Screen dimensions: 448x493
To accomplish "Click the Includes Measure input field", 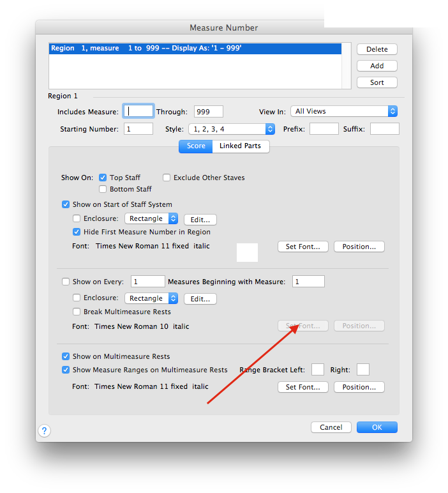I will (138, 111).
